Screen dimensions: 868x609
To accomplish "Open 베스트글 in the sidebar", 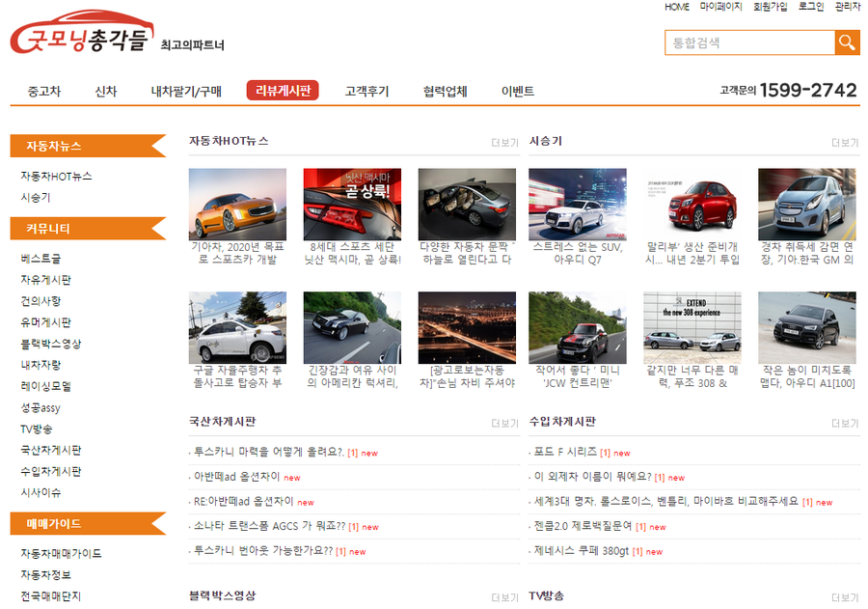I will [41, 259].
